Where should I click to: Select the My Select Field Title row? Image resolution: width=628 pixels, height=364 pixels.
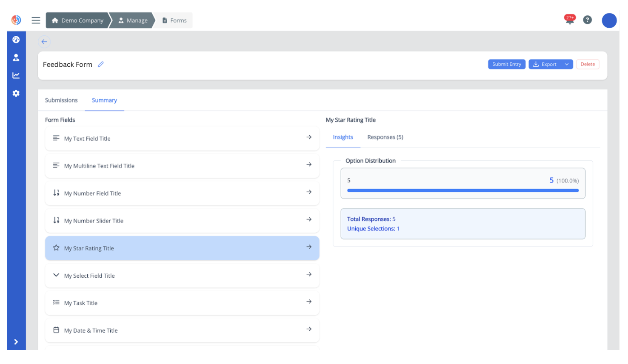pyautogui.click(x=182, y=276)
